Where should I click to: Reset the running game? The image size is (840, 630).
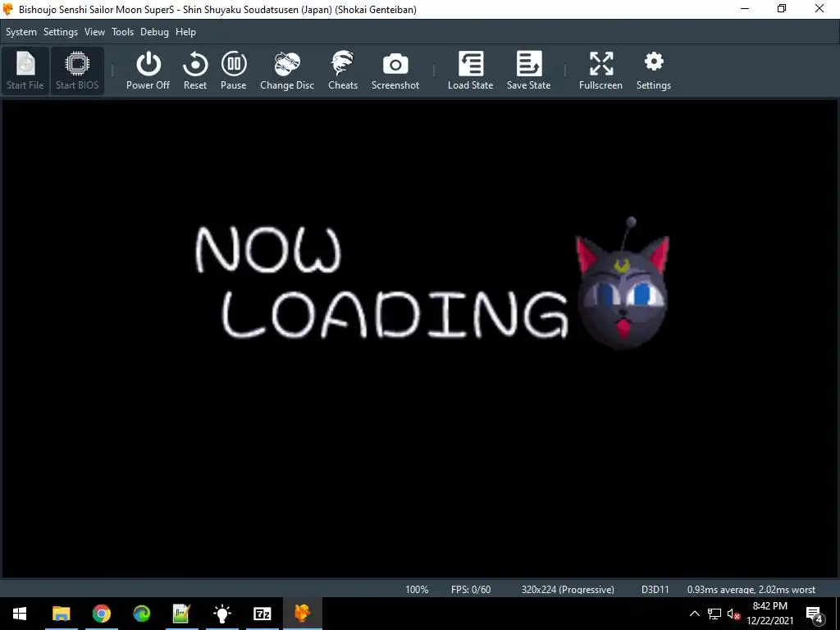click(195, 71)
